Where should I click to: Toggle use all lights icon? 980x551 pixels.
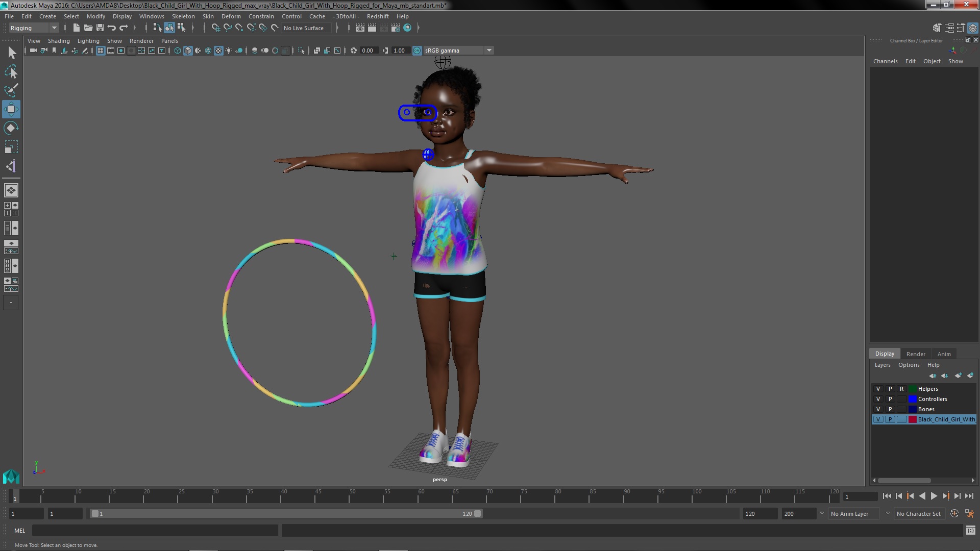click(x=229, y=51)
